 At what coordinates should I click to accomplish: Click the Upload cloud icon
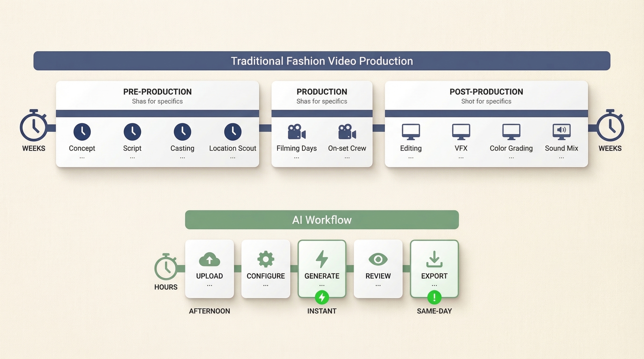tap(209, 259)
